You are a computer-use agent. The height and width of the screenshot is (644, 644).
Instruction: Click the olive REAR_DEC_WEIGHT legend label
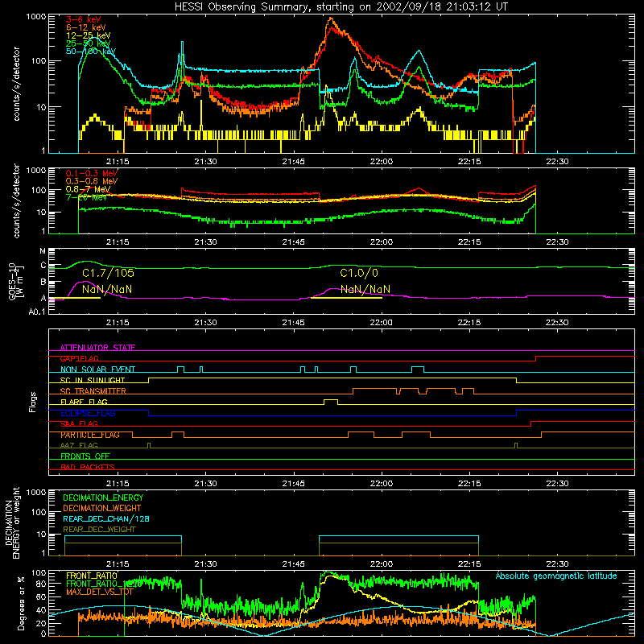pyautogui.click(x=99, y=530)
